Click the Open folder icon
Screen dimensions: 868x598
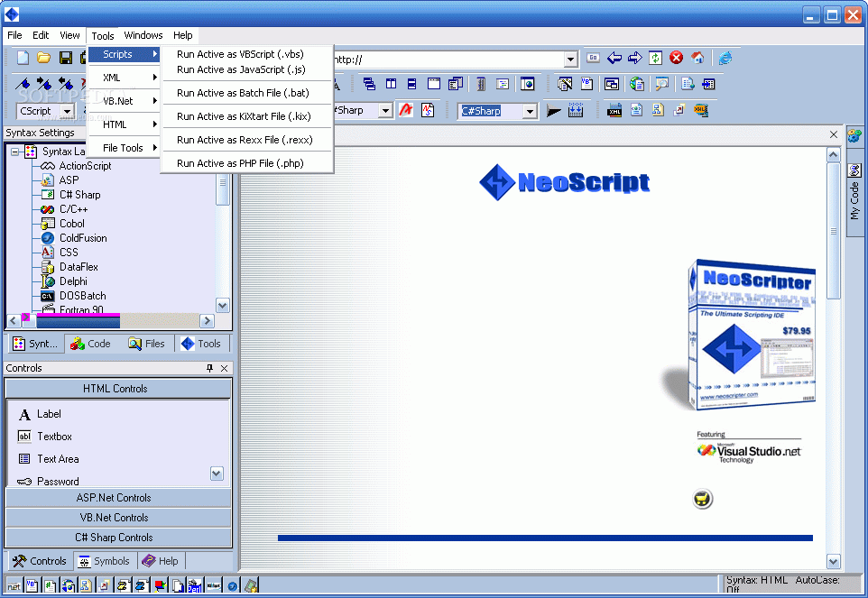pyautogui.click(x=43, y=58)
